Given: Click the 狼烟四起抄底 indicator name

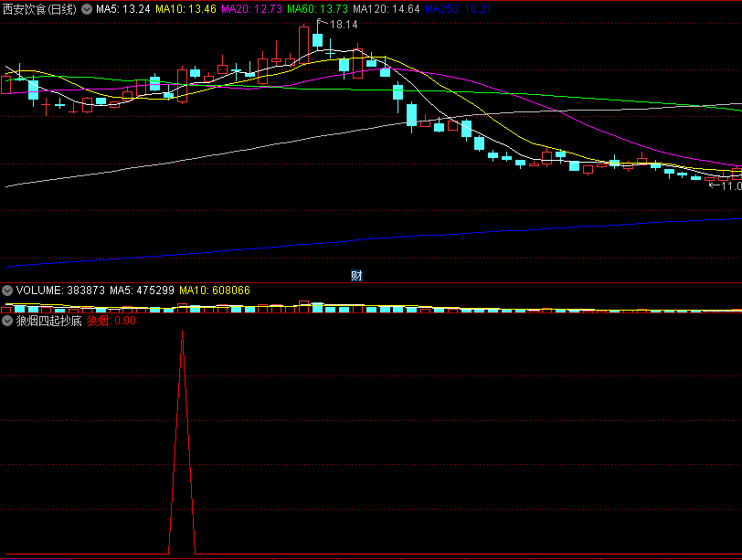Looking at the screenshot, I should click(49, 321).
